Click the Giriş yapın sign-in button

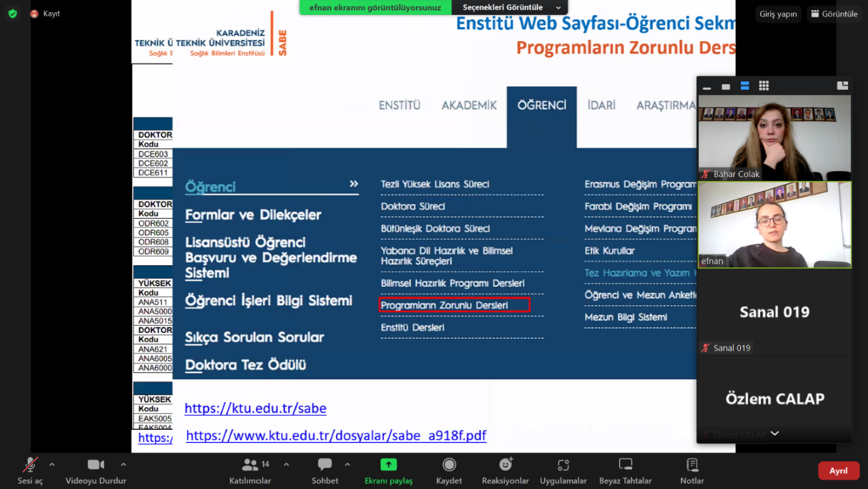(x=778, y=14)
